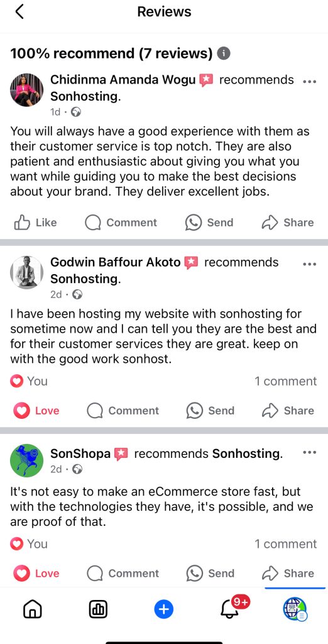Open SonShopa's green cart avatar
The height and width of the screenshot is (644, 328).
[26, 460]
